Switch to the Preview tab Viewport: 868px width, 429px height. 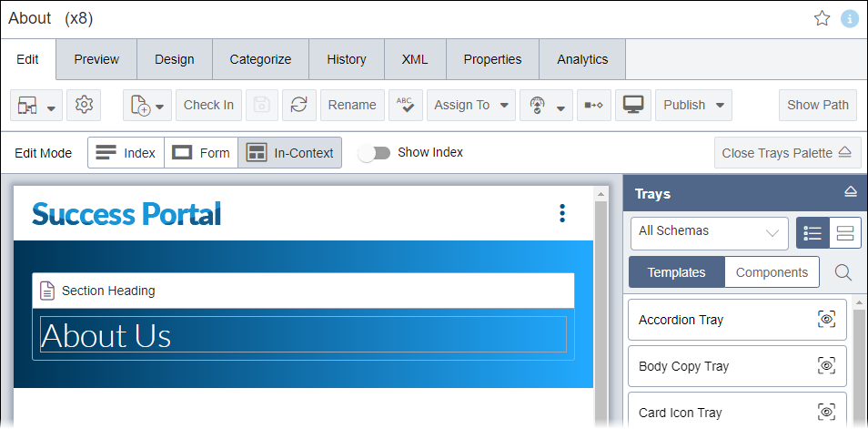[96, 59]
